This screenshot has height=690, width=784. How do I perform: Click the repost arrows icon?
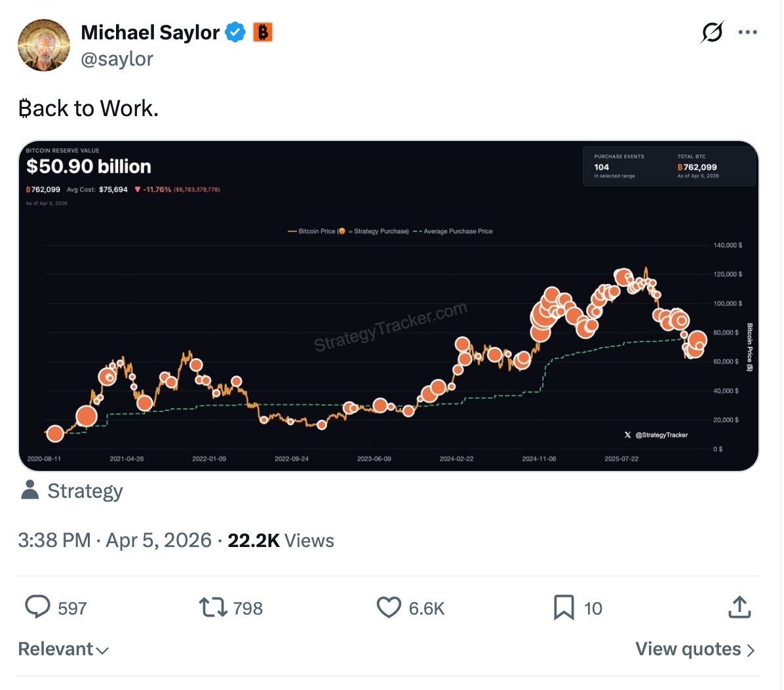pos(212,607)
